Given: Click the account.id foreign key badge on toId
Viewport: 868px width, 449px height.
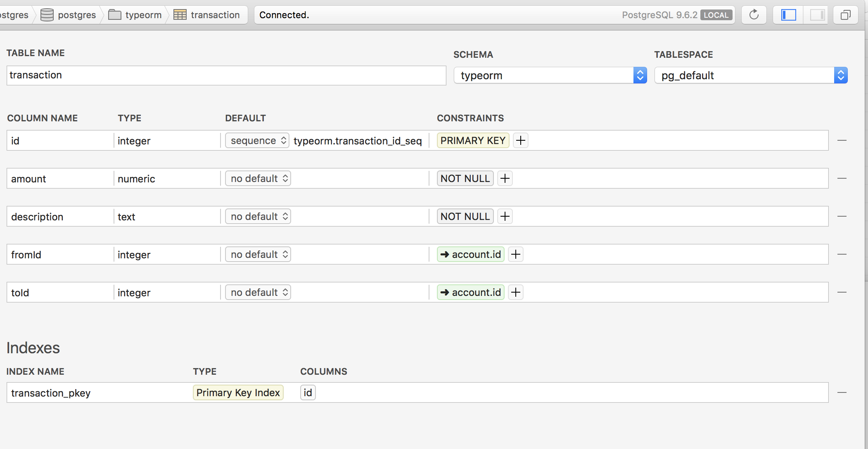Looking at the screenshot, I should point(470,292).
